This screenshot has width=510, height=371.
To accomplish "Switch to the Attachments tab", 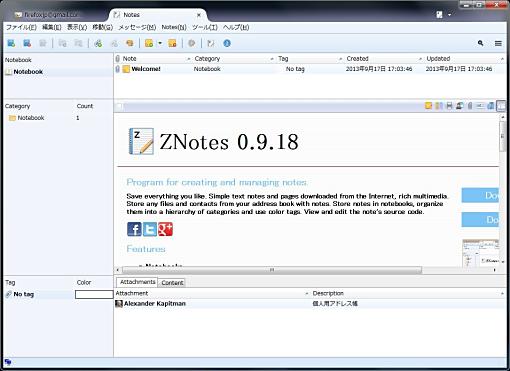I will [137, 282].
